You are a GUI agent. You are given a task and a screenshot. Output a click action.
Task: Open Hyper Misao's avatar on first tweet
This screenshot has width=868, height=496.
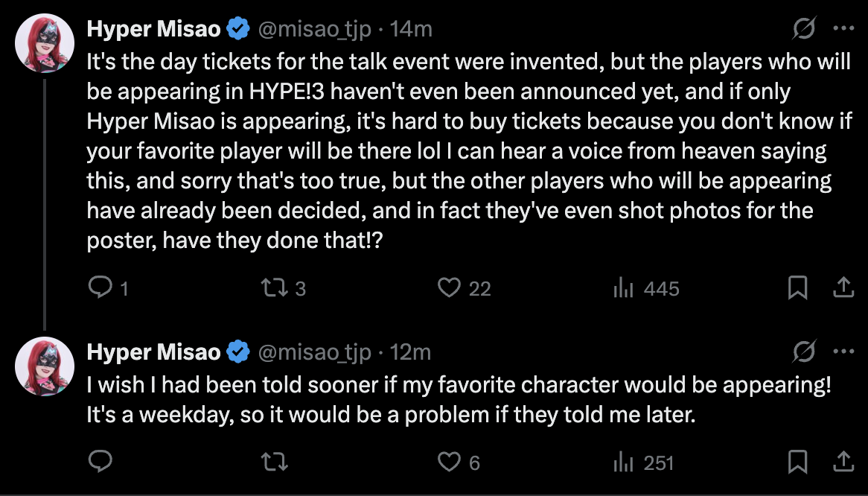45,43
